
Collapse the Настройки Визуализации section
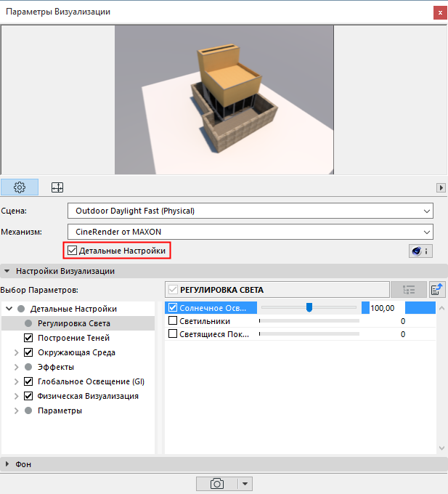click(x=7, y=271)
